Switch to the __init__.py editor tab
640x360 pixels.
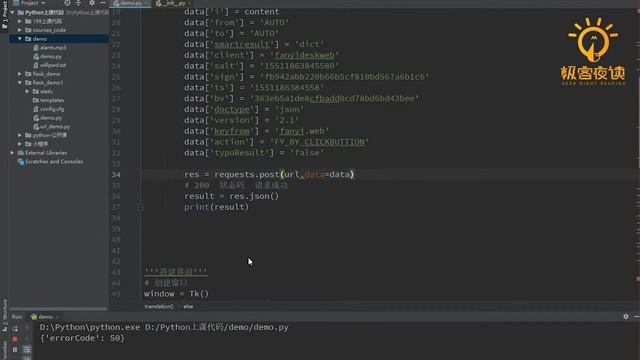point(174,3)
